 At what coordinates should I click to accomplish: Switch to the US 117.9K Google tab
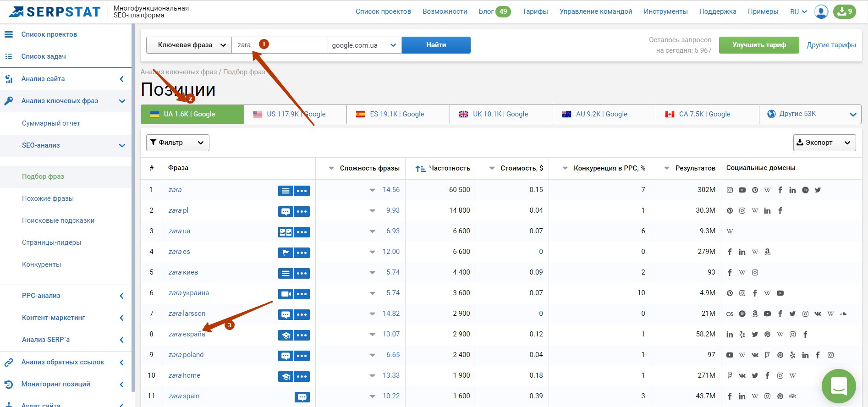tap(295, 114)
